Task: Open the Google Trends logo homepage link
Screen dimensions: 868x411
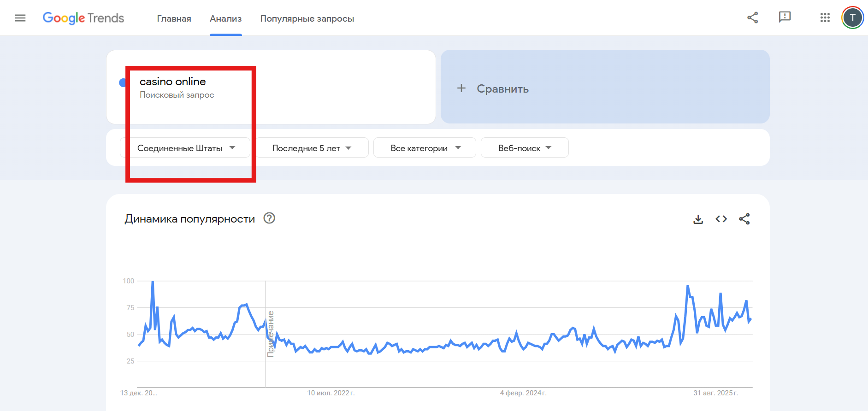Action: coord(83,18)
